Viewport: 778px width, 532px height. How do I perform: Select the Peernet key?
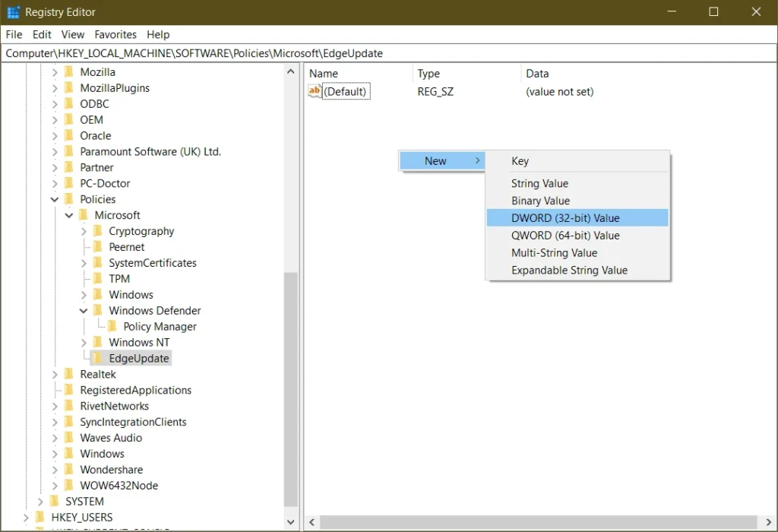tap(127, 247)
